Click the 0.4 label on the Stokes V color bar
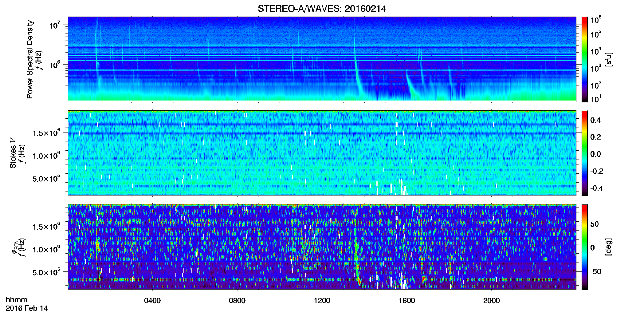The height and width of the screenshot is (332, 644). (x=595, y=120)
